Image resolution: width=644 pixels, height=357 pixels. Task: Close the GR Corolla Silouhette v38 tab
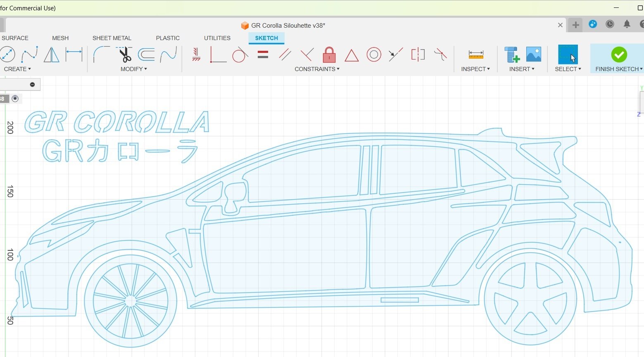point(560,25)
